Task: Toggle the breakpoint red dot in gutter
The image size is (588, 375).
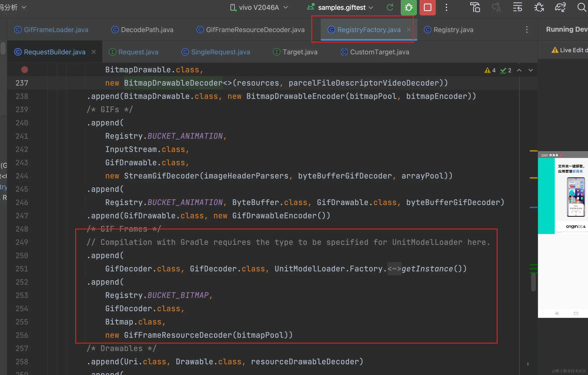Action: pyautogui.click(x=25, y=70)
